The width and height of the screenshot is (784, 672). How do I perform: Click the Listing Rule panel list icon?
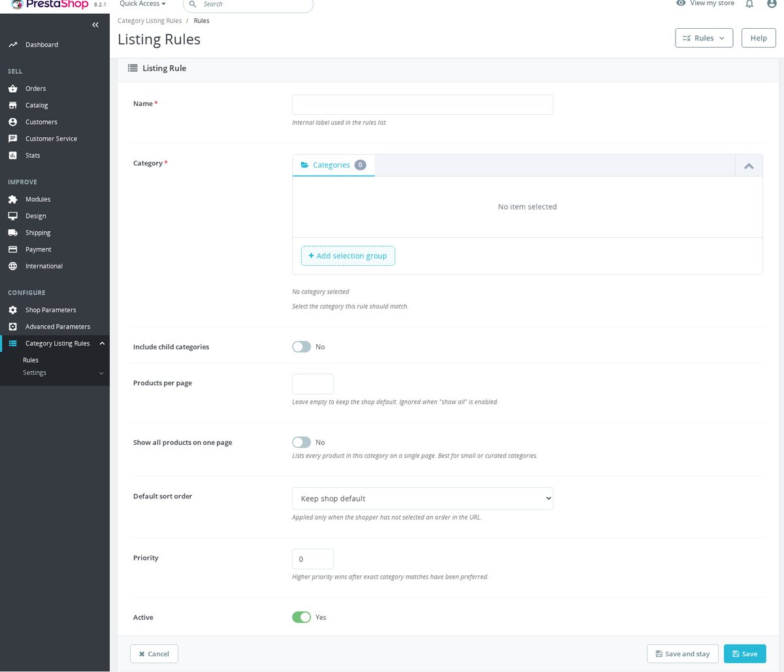133,68
